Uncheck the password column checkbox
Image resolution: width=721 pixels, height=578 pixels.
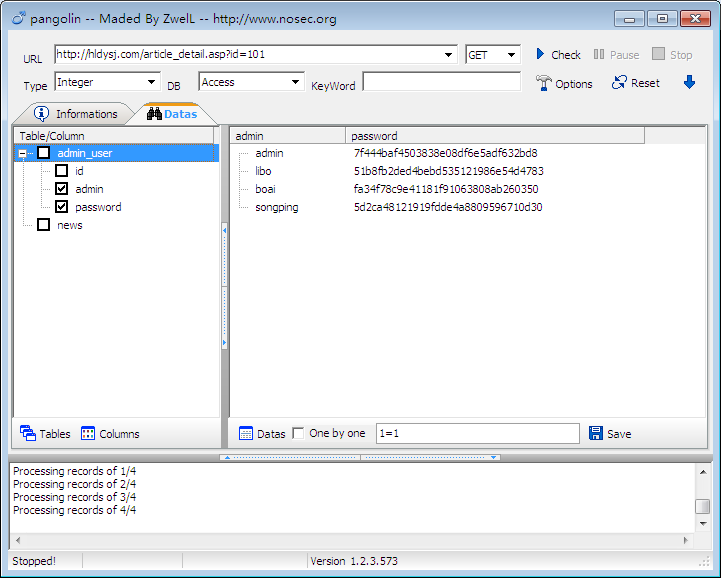[61, 206]
